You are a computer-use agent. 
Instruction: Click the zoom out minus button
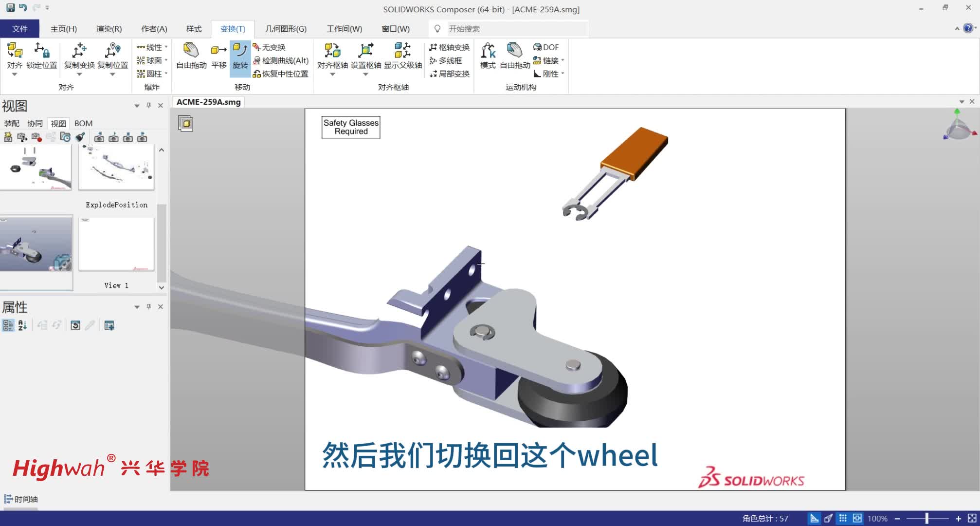897,519
